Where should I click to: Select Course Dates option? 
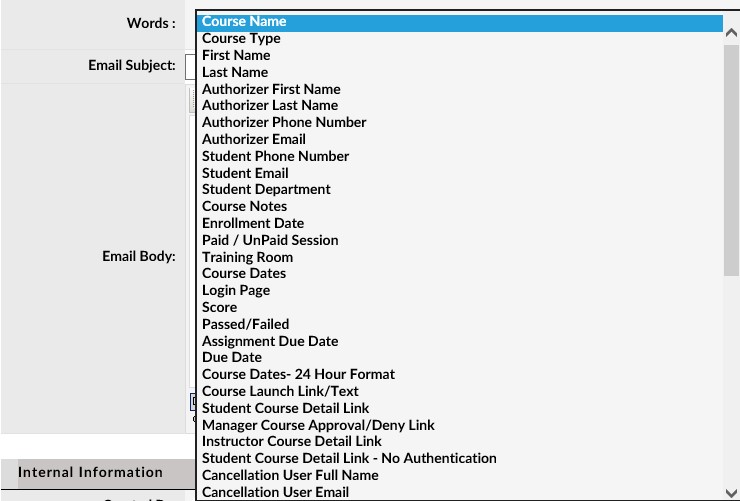point(459,274)
